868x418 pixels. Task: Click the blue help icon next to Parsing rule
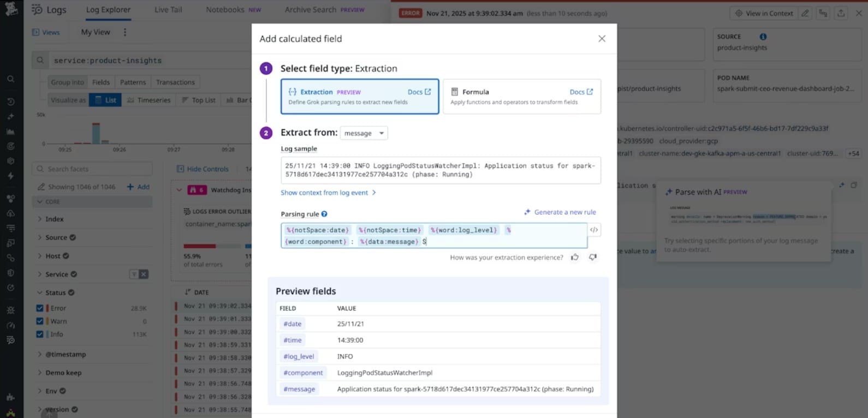tap(324, 214)
